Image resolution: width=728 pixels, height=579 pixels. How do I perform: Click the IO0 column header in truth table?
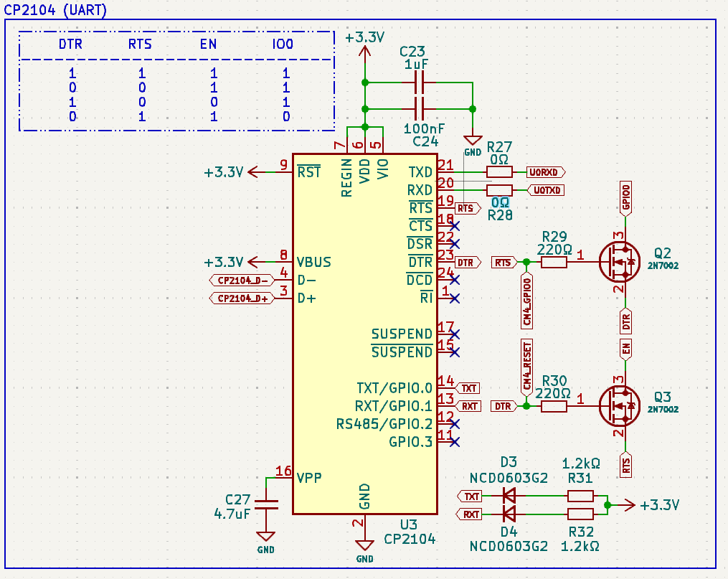tap(283, 44)
